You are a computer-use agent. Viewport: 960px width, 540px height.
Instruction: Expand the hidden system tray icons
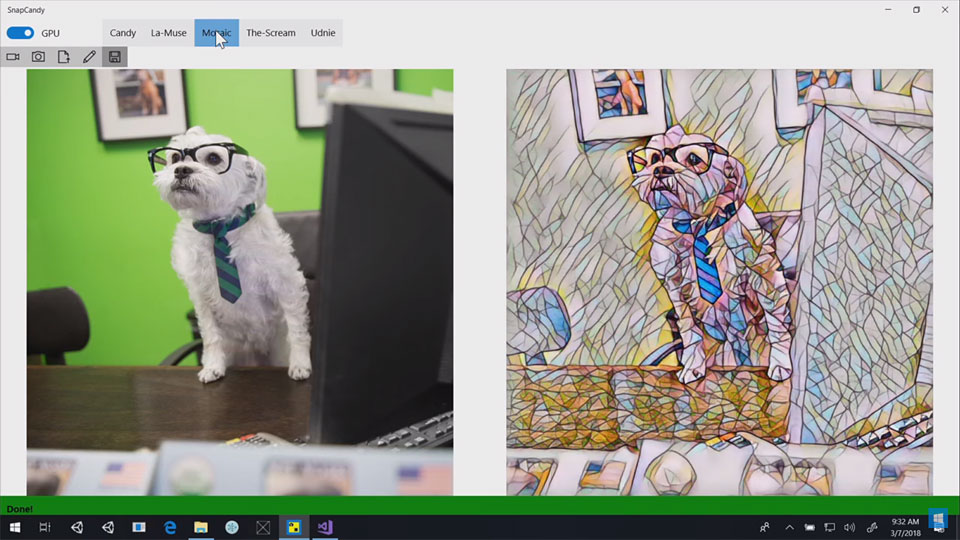(789, 527)
